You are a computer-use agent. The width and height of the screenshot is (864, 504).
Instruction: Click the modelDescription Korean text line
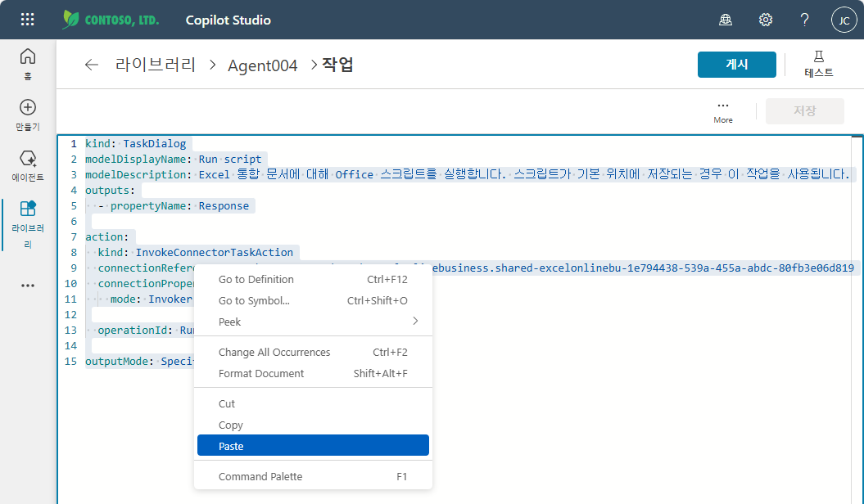[468, 174]
